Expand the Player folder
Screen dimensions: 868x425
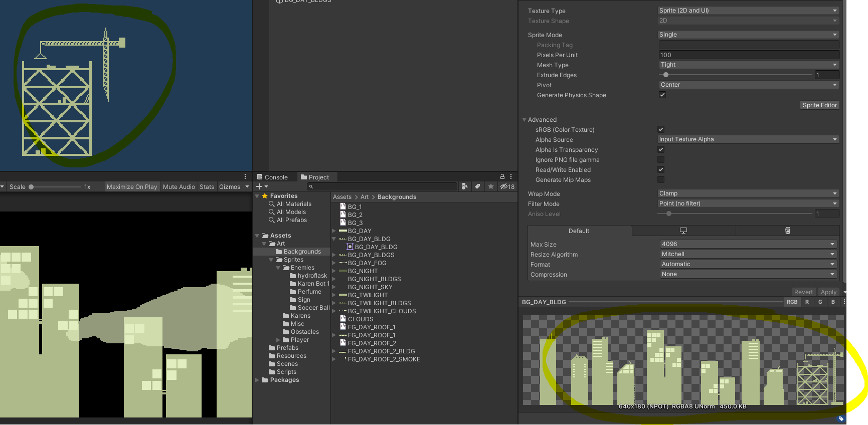coord(279,340)
